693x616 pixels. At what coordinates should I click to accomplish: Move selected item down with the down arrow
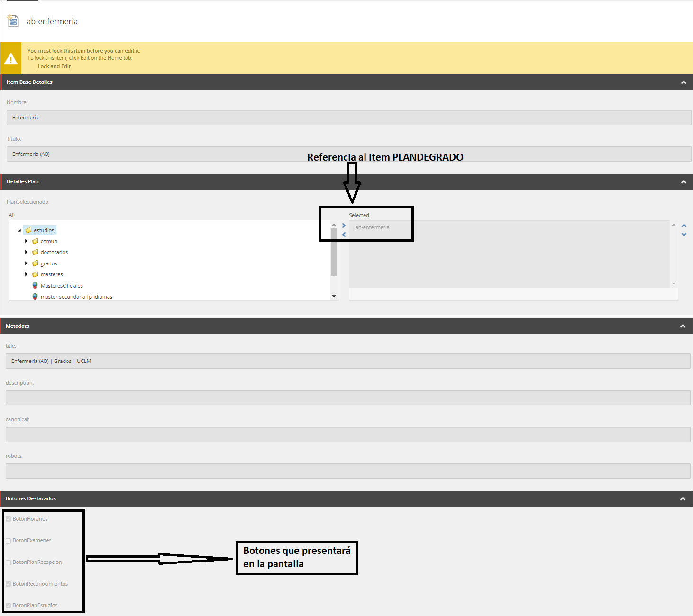pos(684,235)
